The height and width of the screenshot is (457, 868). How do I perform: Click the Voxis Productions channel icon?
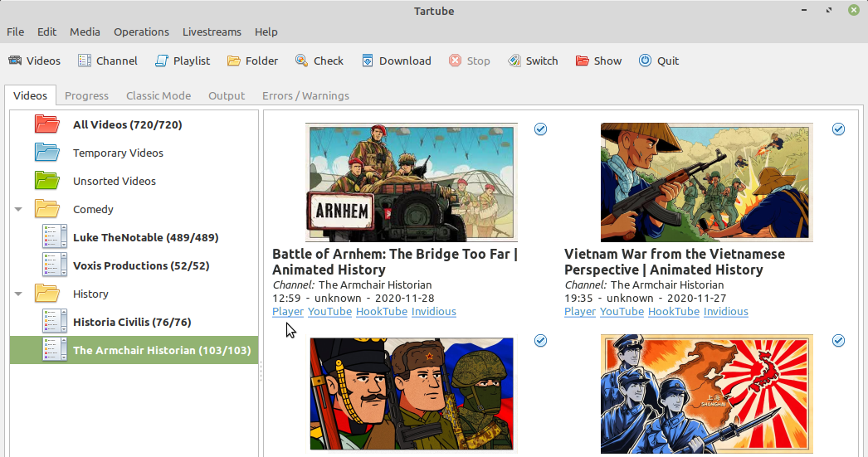coord(55,265)
